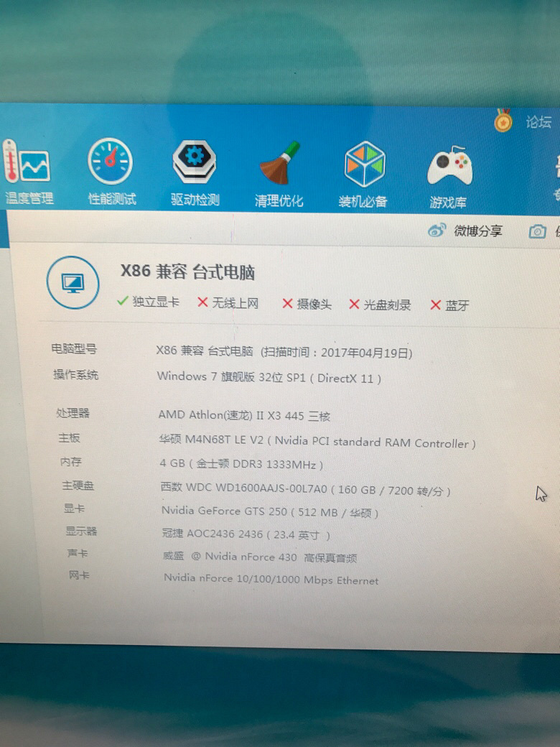
Task: Click the 西数 WDC hard disk entry
Action: pos(305,490)
